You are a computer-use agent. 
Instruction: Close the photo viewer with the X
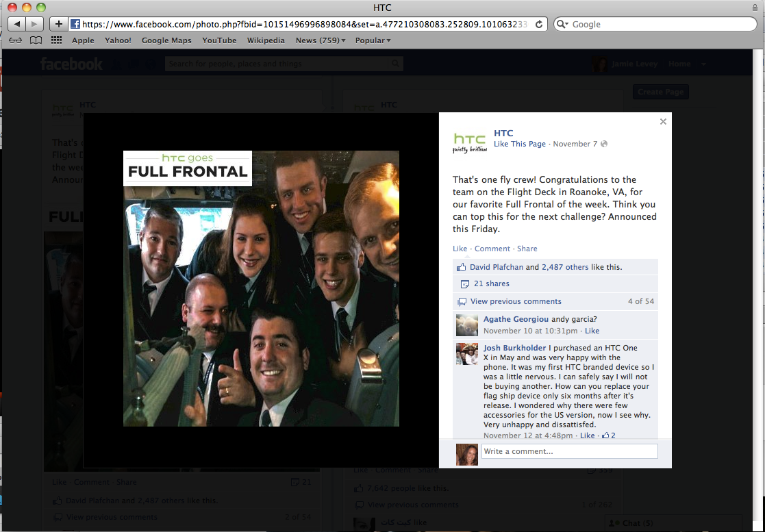(663, 121)
